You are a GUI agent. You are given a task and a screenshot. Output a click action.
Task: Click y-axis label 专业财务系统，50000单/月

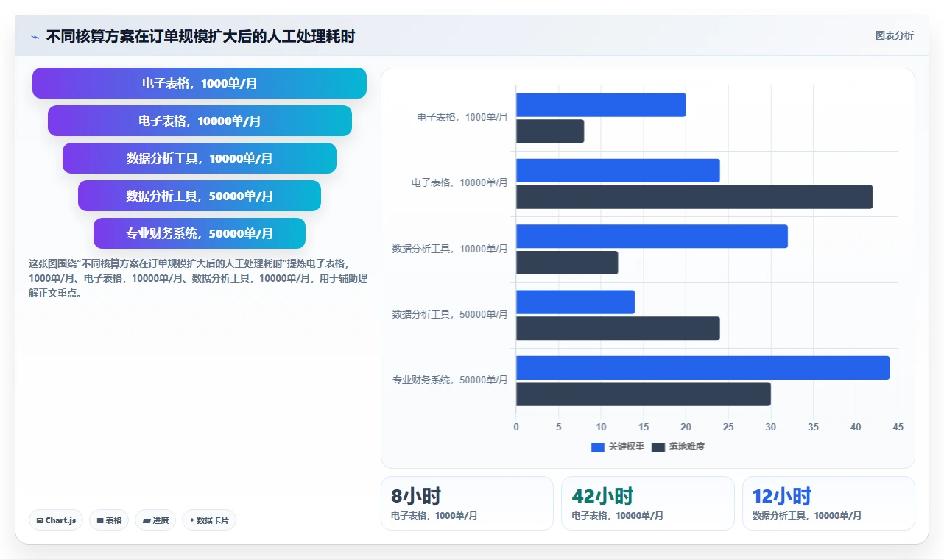pos(450,380)
